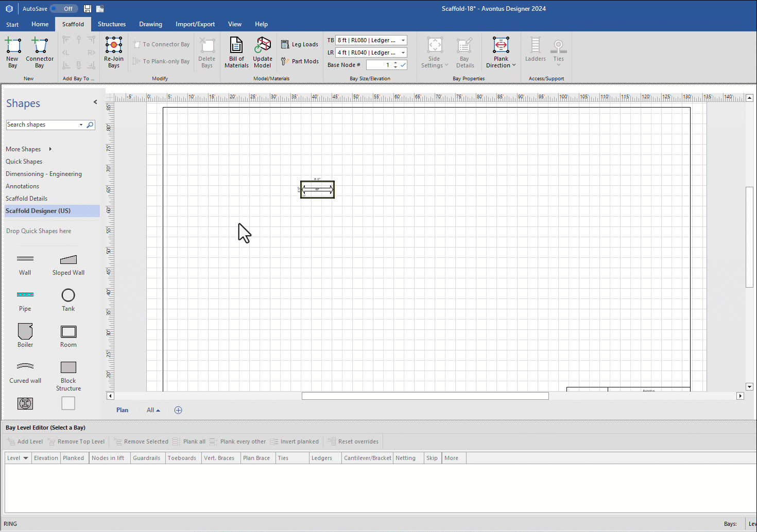Click the Update Model icon
This screenshot has width=757, height=532.
tap(263, 51)
